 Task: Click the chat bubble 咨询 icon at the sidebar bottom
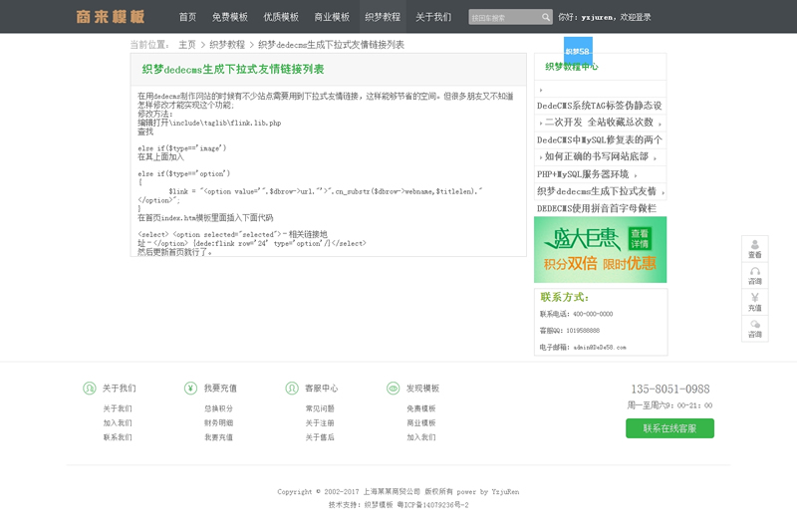pyautogui.click(x=755, y=325)
